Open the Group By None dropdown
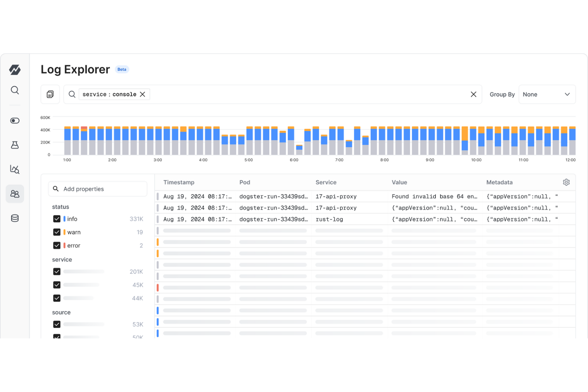 547,95
